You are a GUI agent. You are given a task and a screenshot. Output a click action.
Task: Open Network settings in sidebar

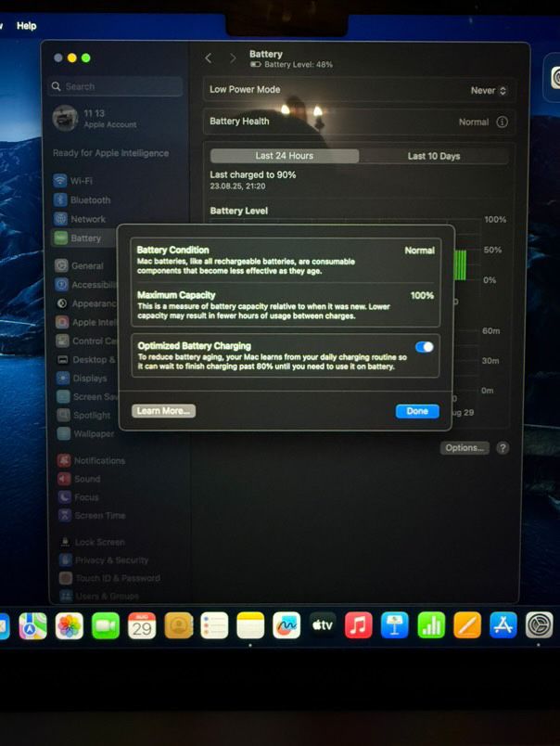coord(80,219)
